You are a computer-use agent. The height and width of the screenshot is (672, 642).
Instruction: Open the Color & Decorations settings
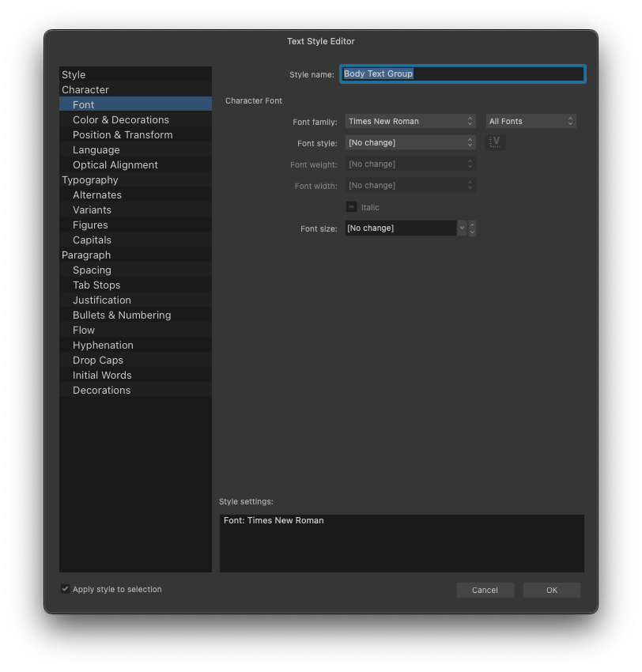(134, 119)
